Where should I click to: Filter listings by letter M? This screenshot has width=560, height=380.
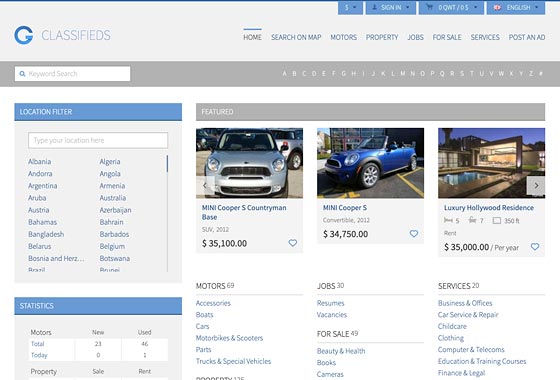[x=402, y=74]
